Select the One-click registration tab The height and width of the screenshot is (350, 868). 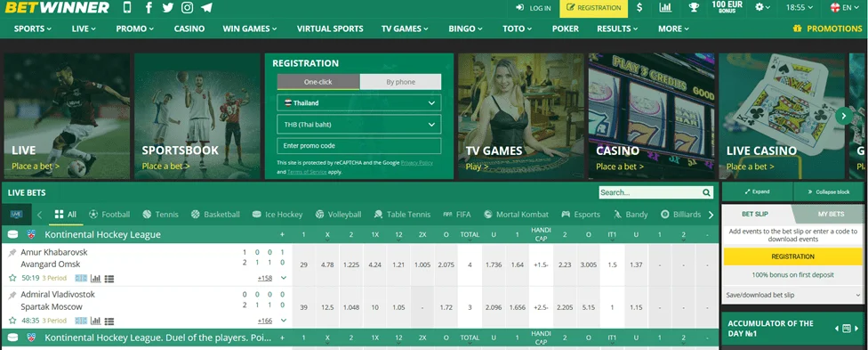(318, 82)
